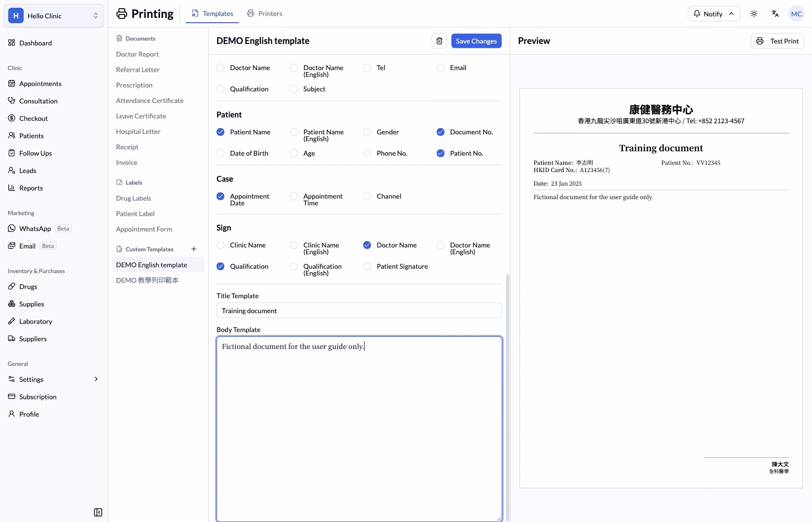Click the Save Changes button
Screen dimensions: 812x522
(x=477, y=41)
